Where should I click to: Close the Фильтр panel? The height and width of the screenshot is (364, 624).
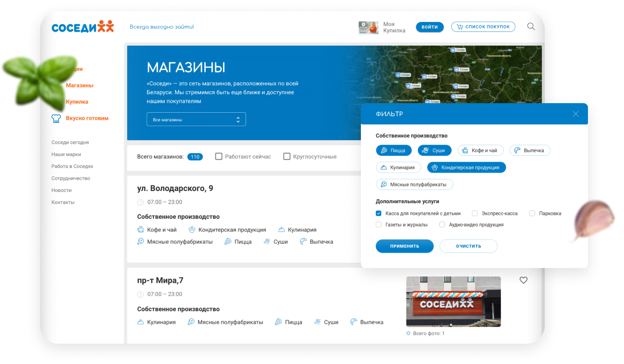[575, 114]
